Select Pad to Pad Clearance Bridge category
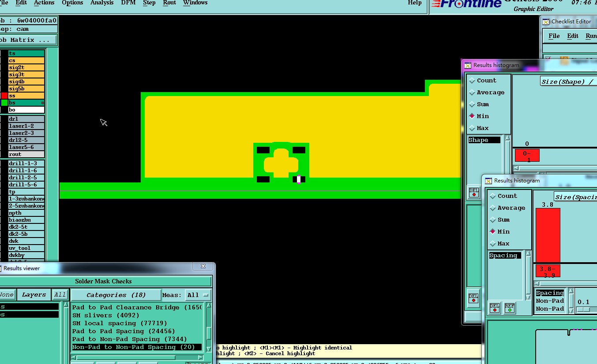 [x=137, y=308]
